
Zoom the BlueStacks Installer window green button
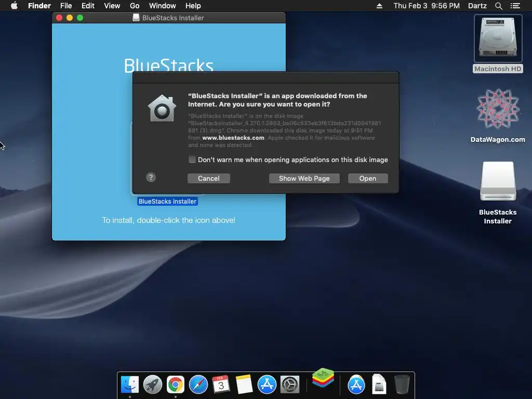point(80,18)
